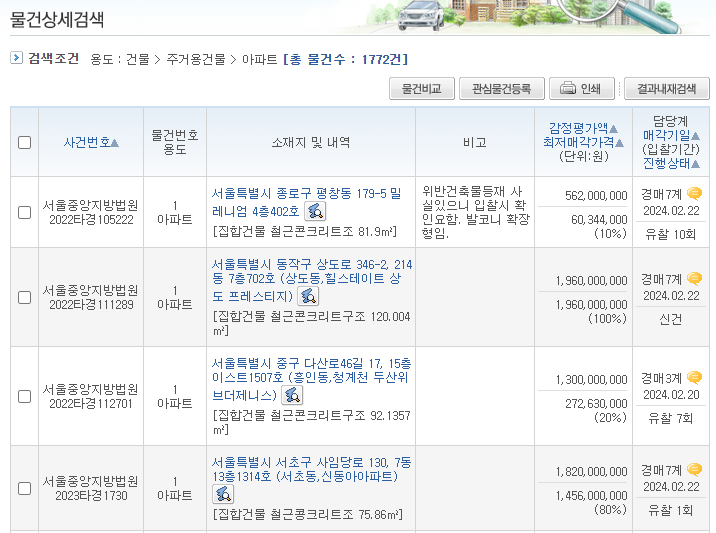Click the 인쇄 print button
716x533 pixels.
582,89
